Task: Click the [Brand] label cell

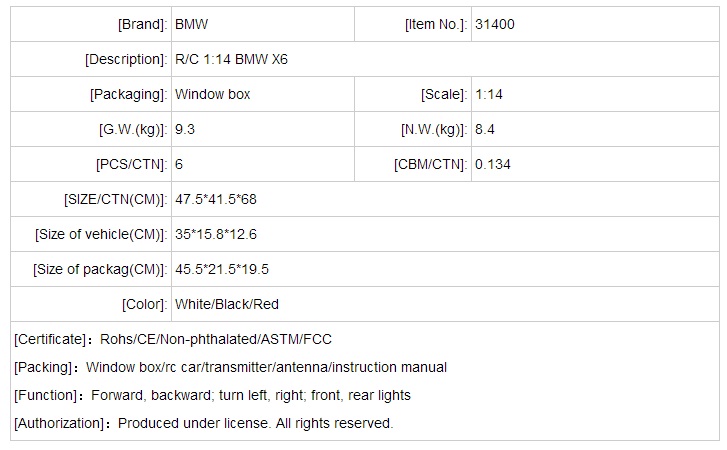Action: [x=141, y=24]
